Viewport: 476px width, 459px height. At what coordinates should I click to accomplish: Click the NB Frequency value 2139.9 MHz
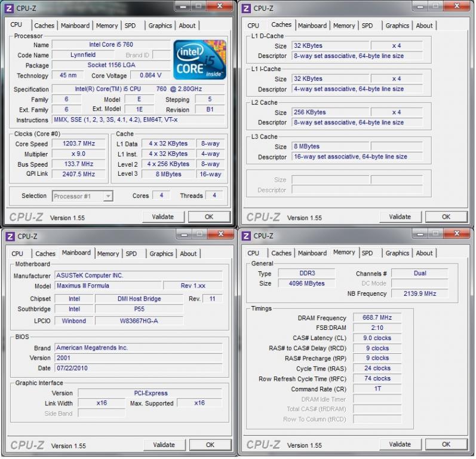(x=419, y=293)
